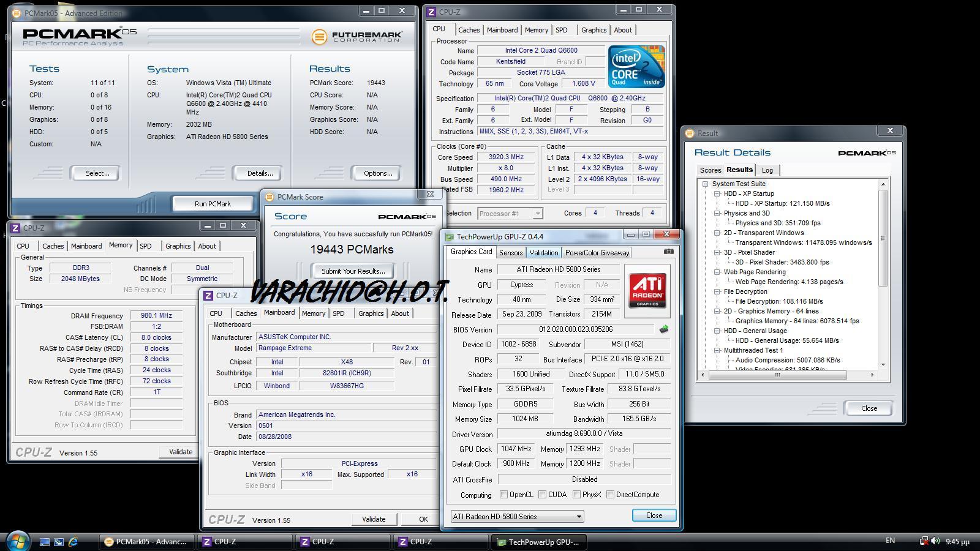Image resolution: width=980 pixels, height=551 pixels.
Task: Switch to the Scores tab in Result window
Action: 710,170
